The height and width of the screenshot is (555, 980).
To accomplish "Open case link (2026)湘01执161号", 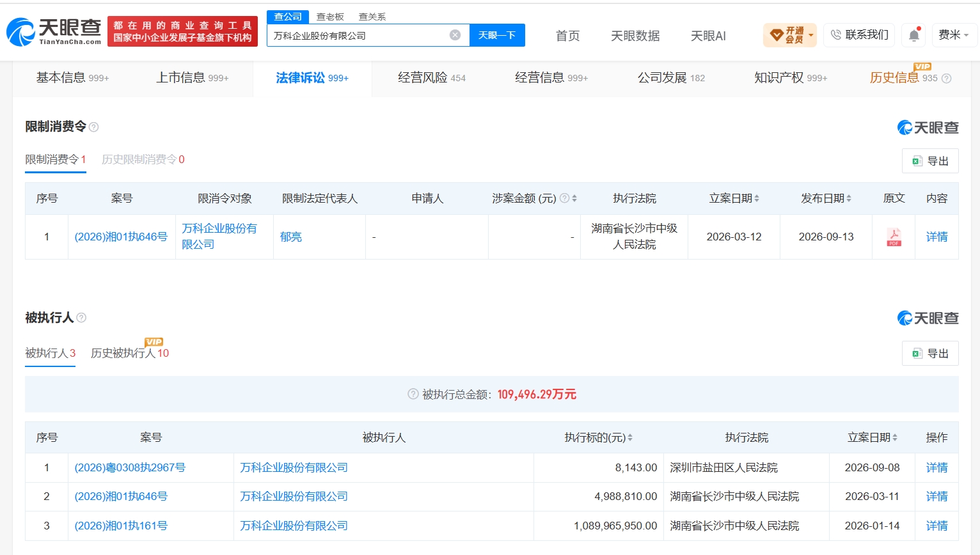I will tap(121, 526).
